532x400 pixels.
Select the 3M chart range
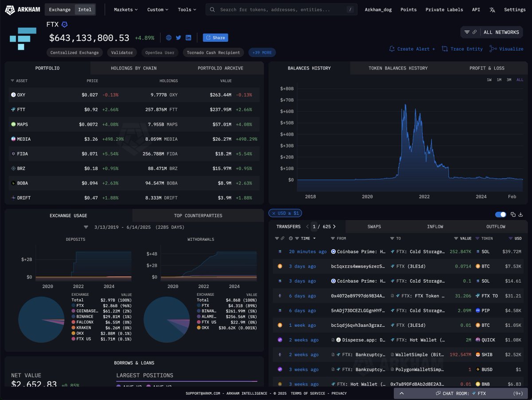click(509, 80)
